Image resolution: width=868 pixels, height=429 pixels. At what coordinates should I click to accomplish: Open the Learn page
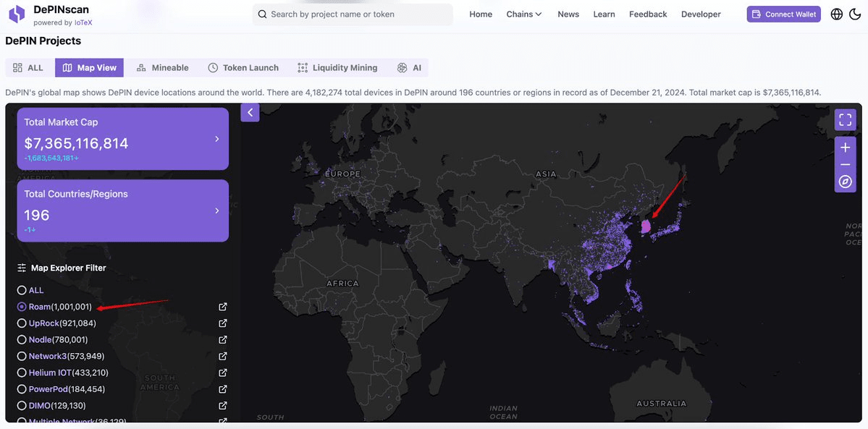click(x=604, y=14)
